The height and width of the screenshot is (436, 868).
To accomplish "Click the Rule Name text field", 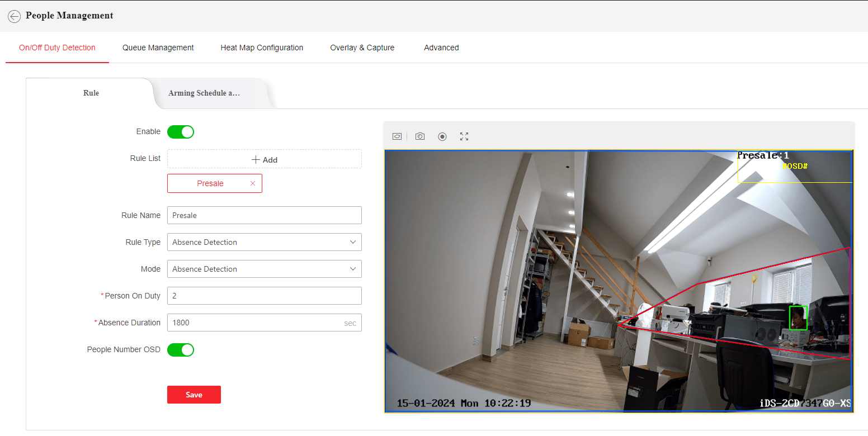I will [x=265, y=215].
